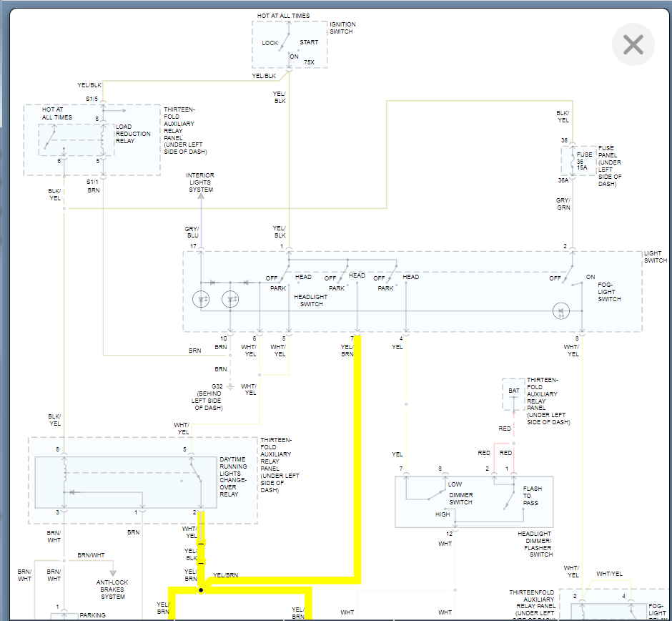Click the LOW label in dimmer switch
The image size is (672, 621).
coord(455,484)
